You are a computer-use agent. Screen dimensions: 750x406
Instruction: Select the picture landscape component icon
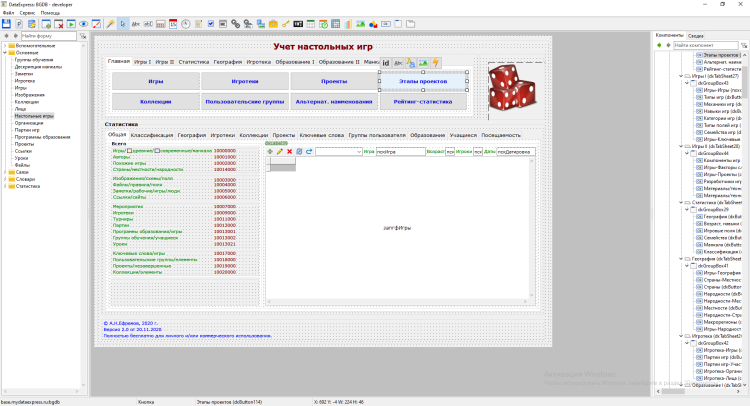click(361, 24)
